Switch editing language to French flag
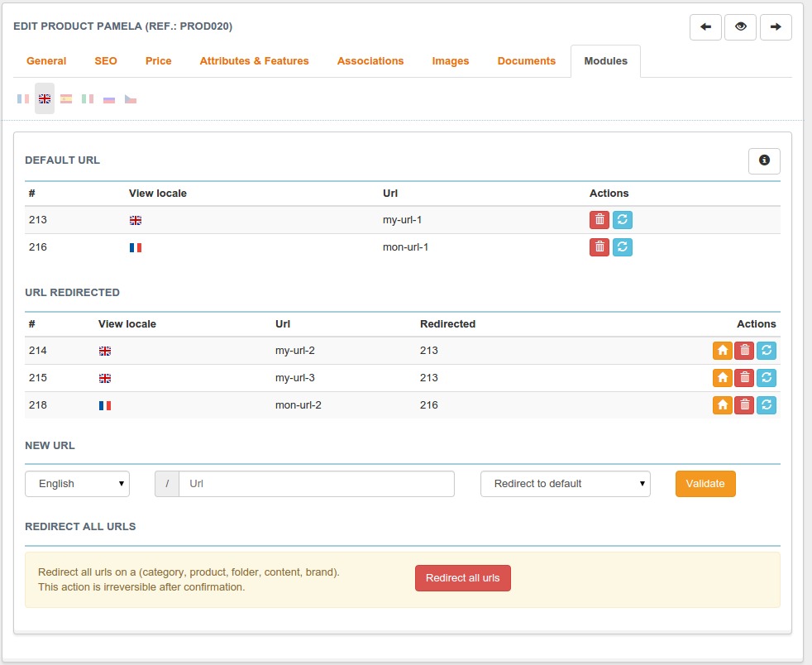This screenshot has width=812, height=665. [23, 99]
